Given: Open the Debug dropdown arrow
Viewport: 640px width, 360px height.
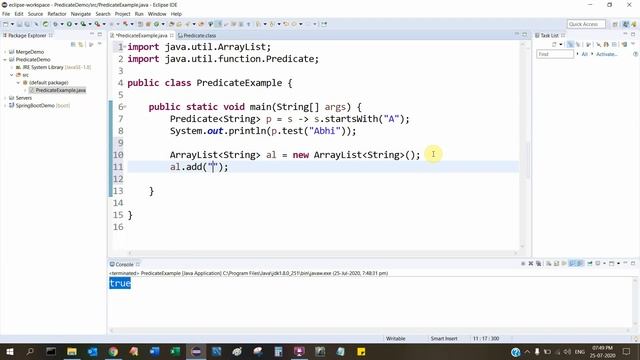Looking at the screenshot, I should pyautogui.click(x=62, y=24).
